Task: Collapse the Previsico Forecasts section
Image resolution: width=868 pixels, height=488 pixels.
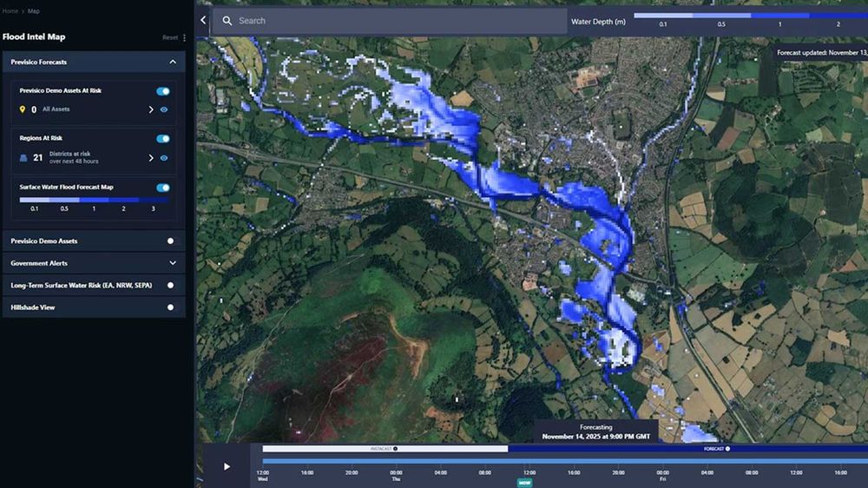Action: click(173, 62)
